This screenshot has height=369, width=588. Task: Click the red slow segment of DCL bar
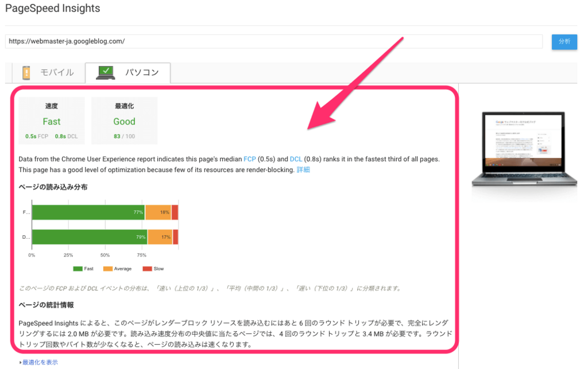pos(176,237)
